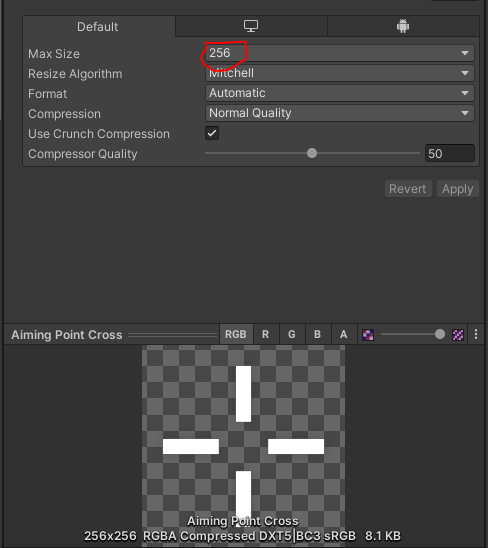488x548 pixels.
Task: Show only the G channel in preview
Action: point(292,334)
